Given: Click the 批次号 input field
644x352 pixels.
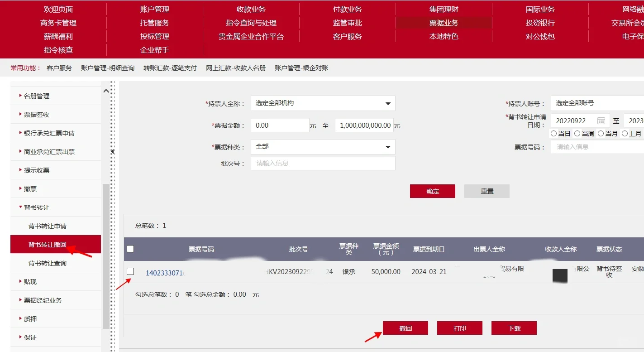Looking at the screenshot, I should [x=323, y=163].
